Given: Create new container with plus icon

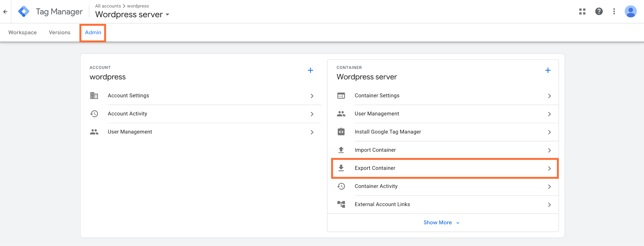Looking at the screenshot, I should click(548, 70).
